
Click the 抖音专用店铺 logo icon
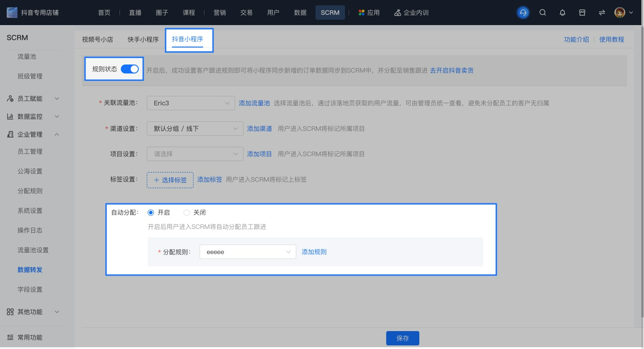12,13
